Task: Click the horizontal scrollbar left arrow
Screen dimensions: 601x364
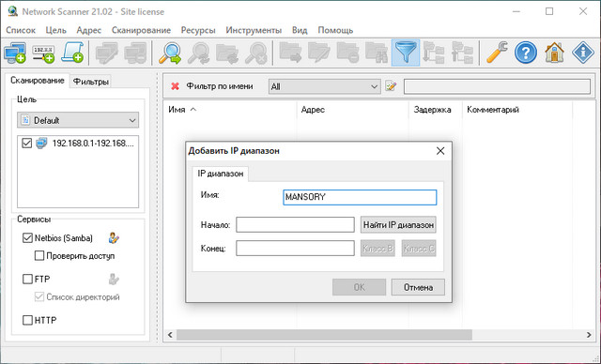Action: click(170, 335)
